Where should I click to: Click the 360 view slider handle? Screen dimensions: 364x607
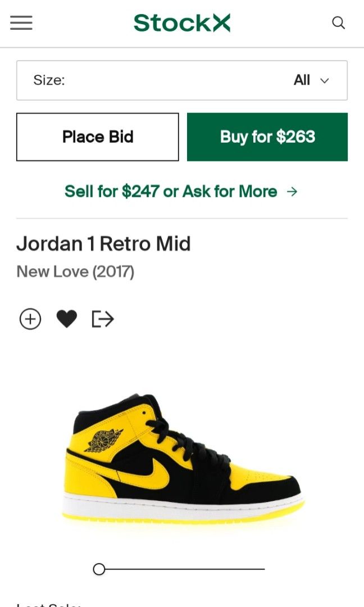(99, 569)
